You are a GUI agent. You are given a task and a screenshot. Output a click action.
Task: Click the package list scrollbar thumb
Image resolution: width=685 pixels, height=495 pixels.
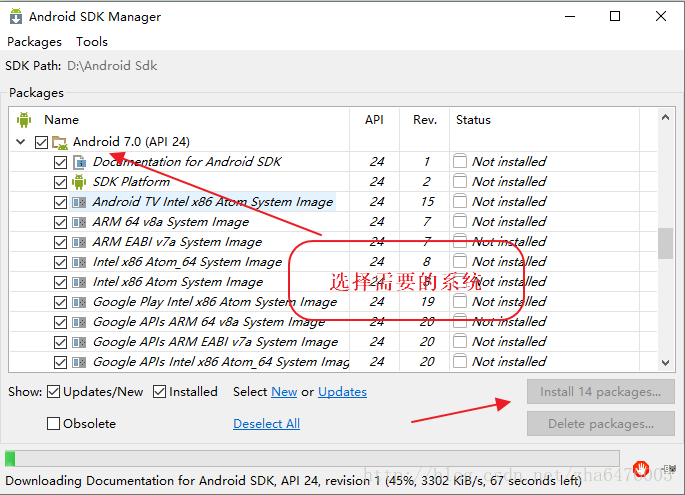[x=665, y=243]
